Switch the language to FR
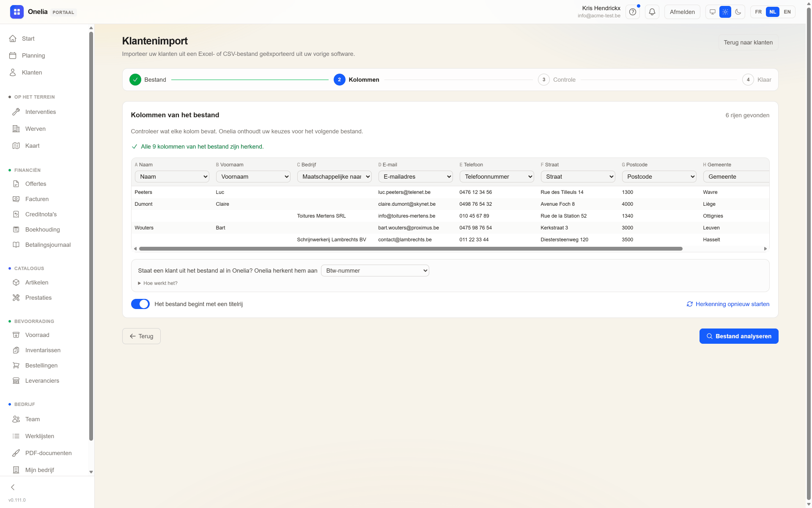The height and width of the screenshot is (508, 812). [758, 12]
